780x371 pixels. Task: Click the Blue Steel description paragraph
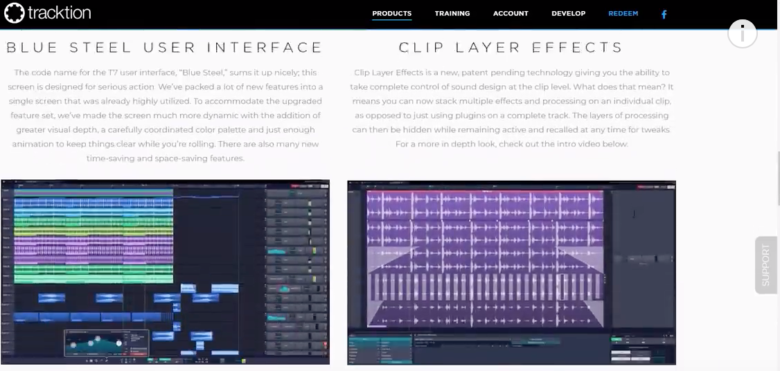pyautogui.click(x=165, y=115)
